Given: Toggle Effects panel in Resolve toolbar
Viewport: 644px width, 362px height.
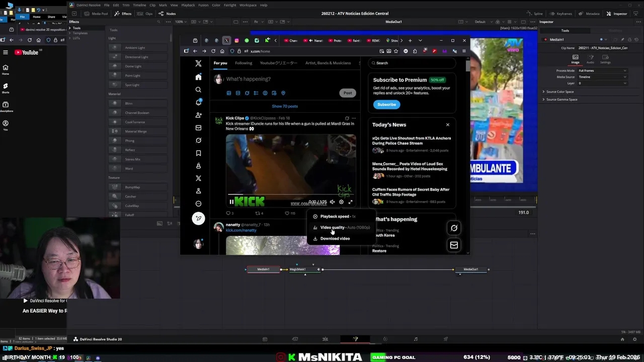Looking at the screenshot, I should coord(123,14).
